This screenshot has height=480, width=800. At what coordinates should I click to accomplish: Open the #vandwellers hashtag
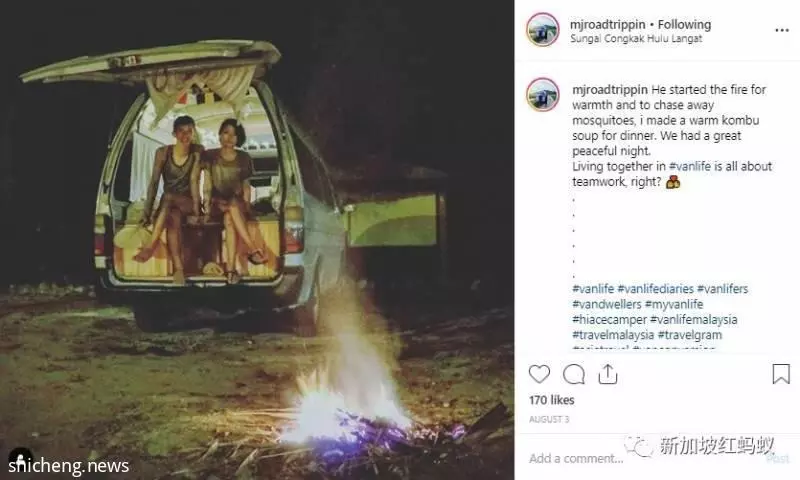(607, 304)
